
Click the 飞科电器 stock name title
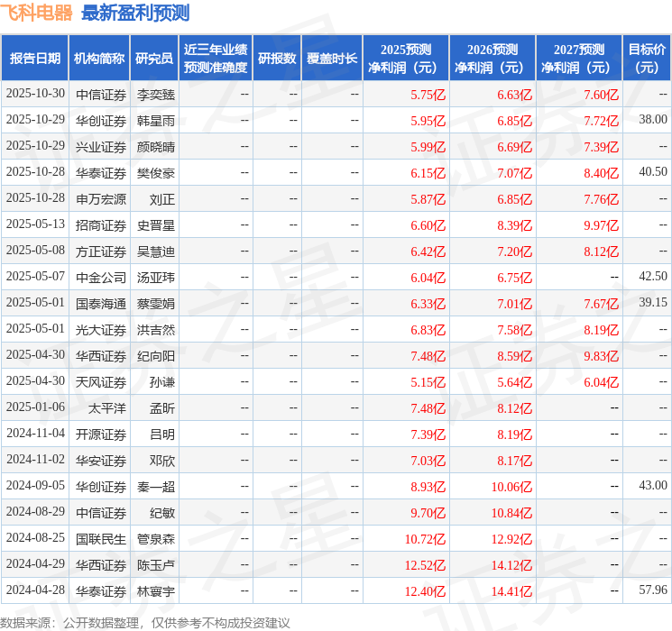[37, 13]
